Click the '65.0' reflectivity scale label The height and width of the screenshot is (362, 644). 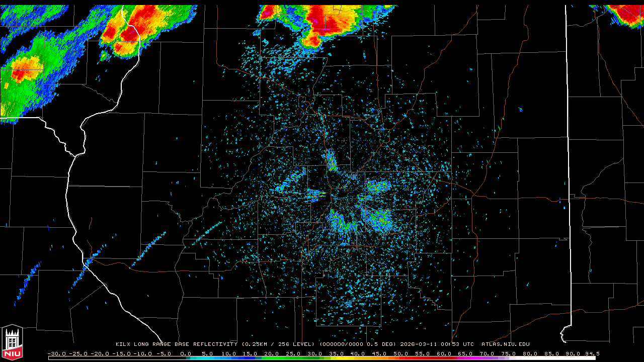pyautogui.click(x=465, y=353)
